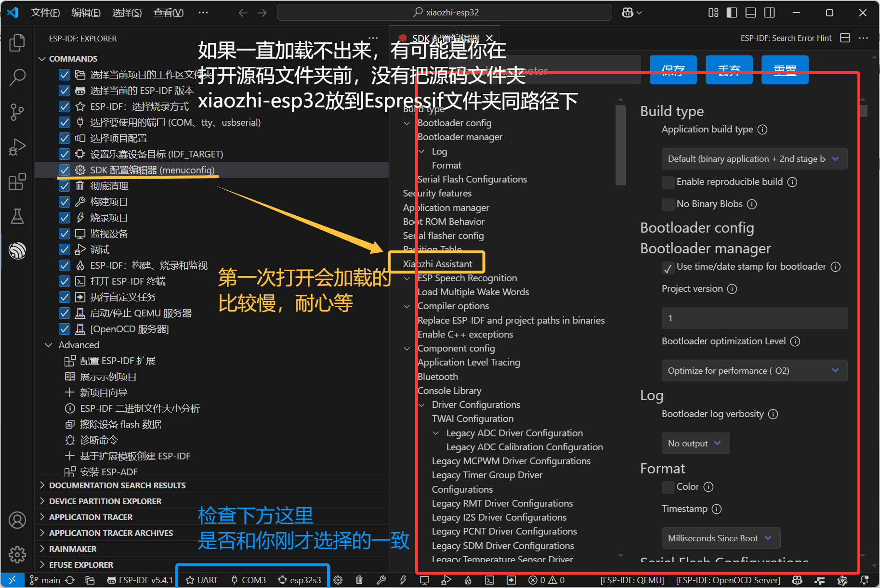Open the Source Control view icon
The image size is (880, 588).
click(x=17, y=112)
